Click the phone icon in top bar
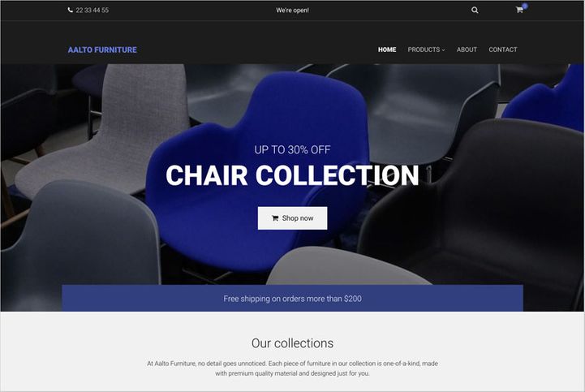This screenshot has height=392, width=585. 71,10
